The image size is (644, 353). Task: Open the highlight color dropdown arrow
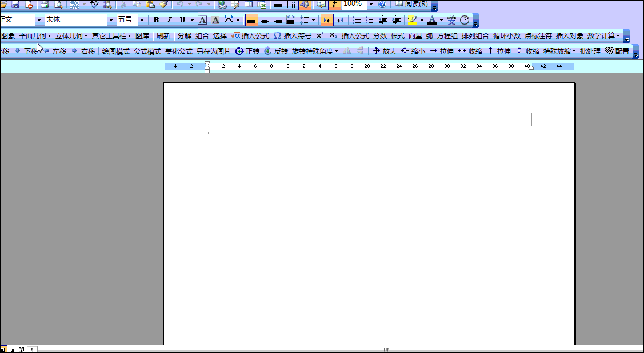pyautogui.click(x=422, y=19)
